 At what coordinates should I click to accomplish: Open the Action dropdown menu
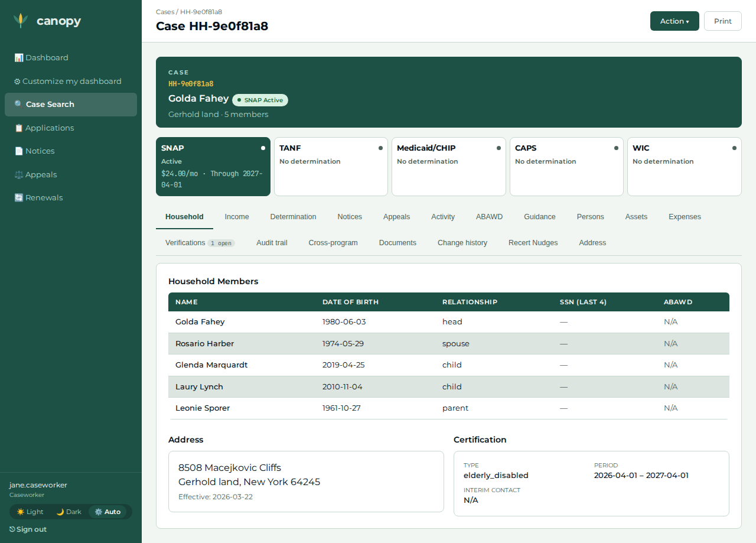(x=674, y=21)
